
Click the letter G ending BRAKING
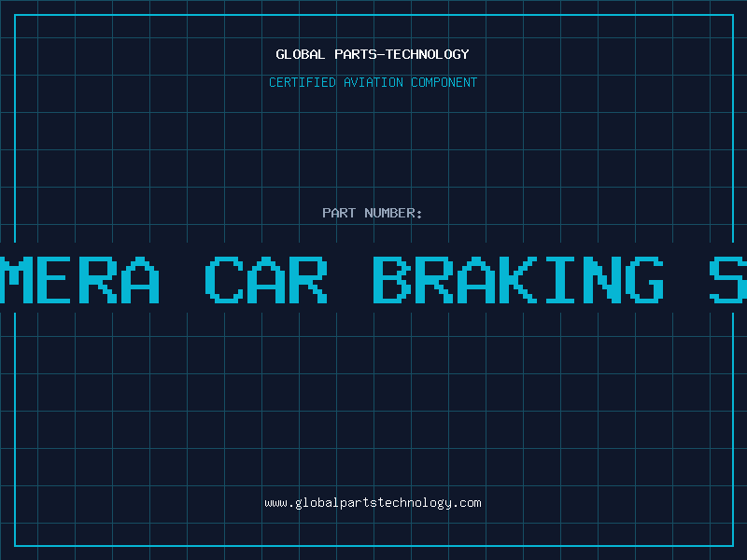tap(644, 279)
